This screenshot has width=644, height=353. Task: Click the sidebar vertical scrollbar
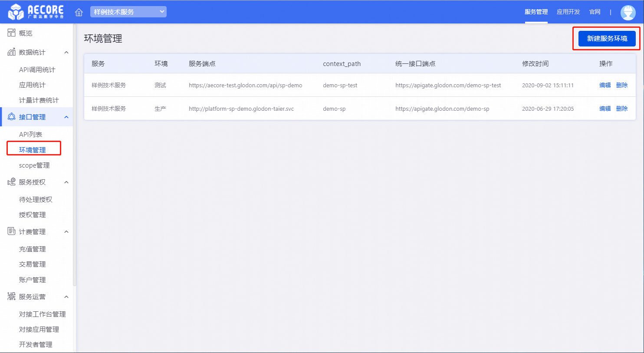[75, 174]
